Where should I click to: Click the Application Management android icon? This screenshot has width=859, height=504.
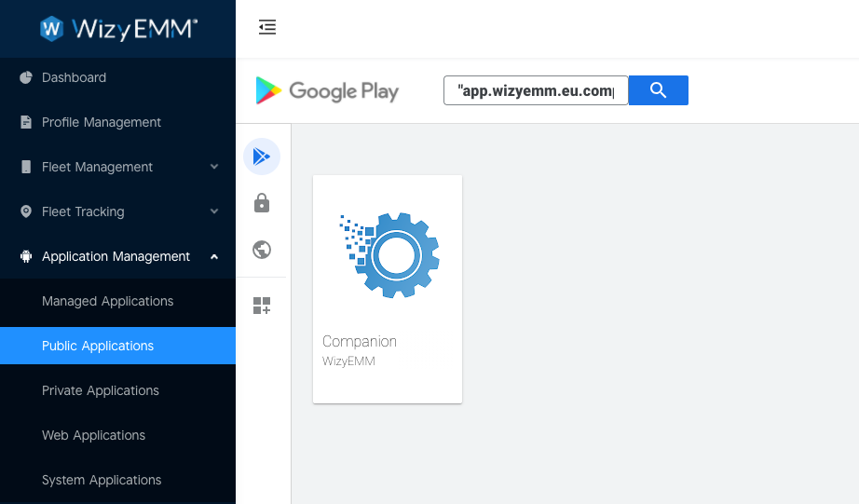click(26, 256)
